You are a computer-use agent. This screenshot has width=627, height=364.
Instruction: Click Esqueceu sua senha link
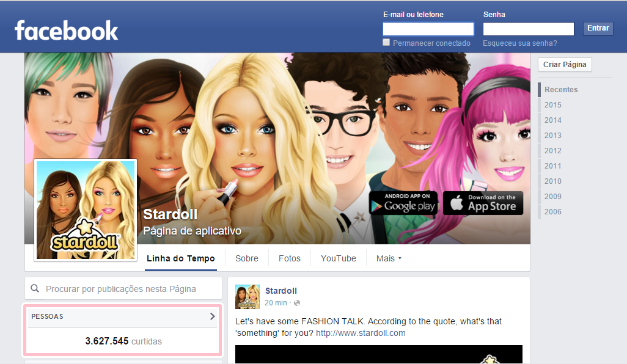click(520, 43)
